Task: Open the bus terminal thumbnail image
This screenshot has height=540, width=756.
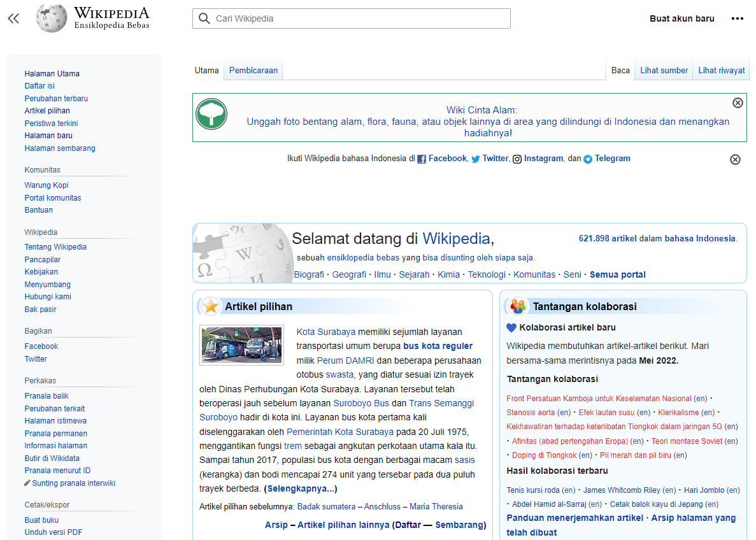Action: click(241, 345)
